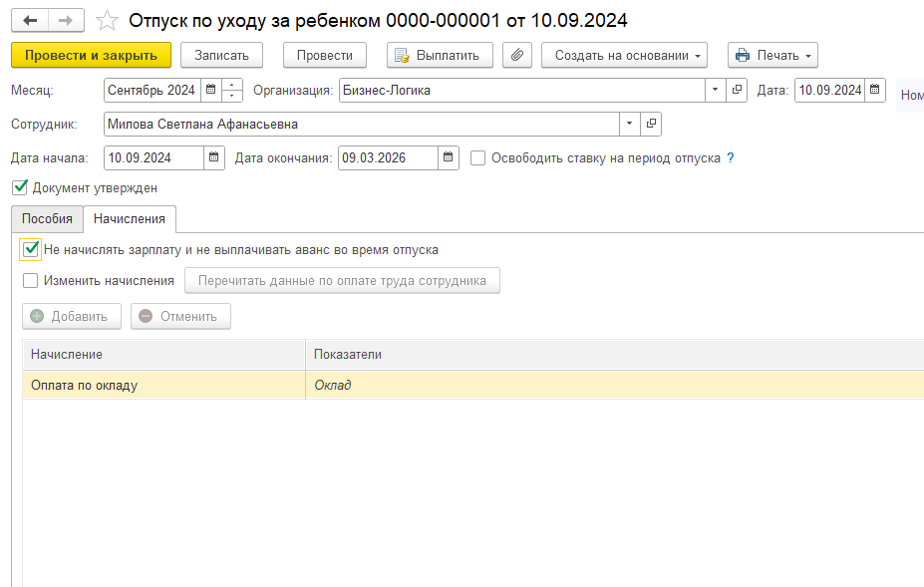Enable Изменить начисления checkbox

point(31,280)
